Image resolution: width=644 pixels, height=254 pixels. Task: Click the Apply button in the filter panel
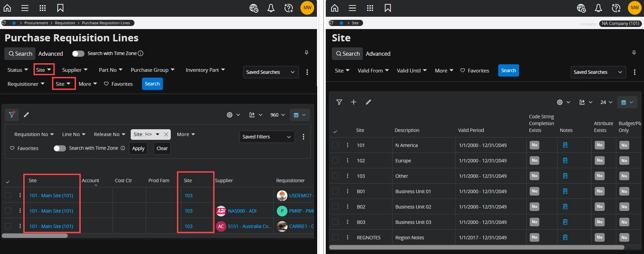pyautogui.click(x=138, y=148)
